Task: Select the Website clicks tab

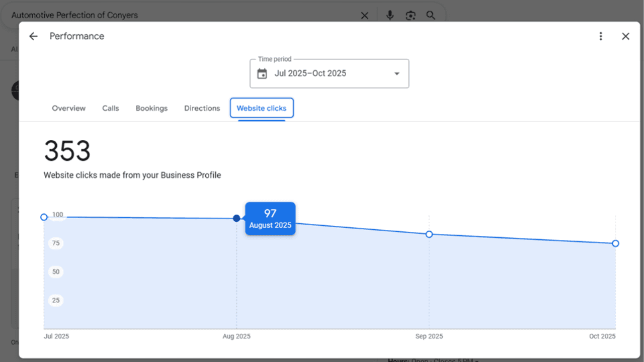Action: click(x=262, y=108)
